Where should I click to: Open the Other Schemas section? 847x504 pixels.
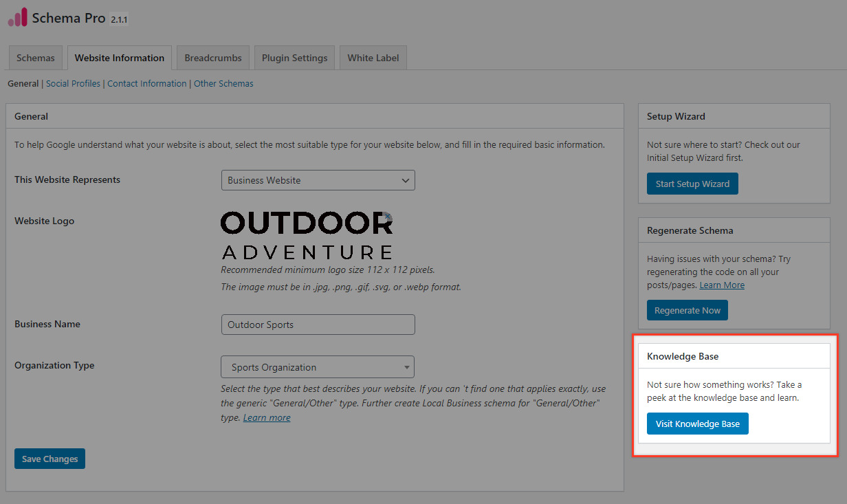tap(223, 83)
